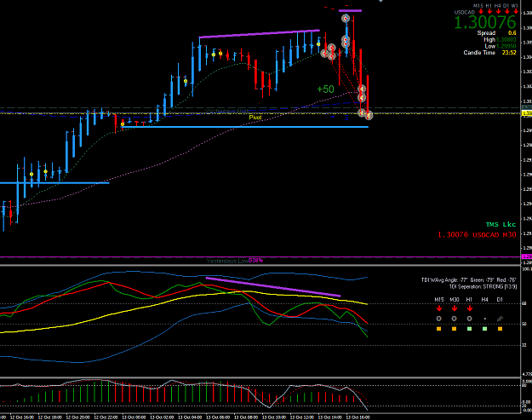The image size is (532, 420).
Task: Click the circle indicator under TDI M15
Action: pos(438,319)
